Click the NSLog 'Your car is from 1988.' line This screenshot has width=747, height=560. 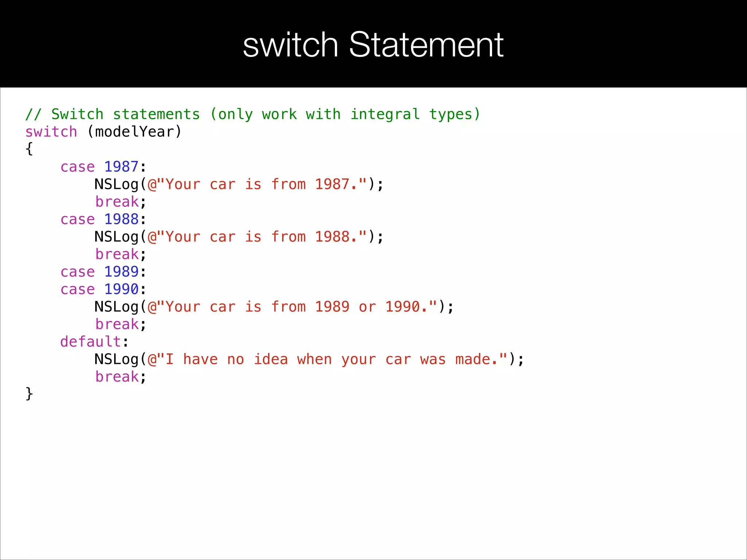(x=239, y=237)
